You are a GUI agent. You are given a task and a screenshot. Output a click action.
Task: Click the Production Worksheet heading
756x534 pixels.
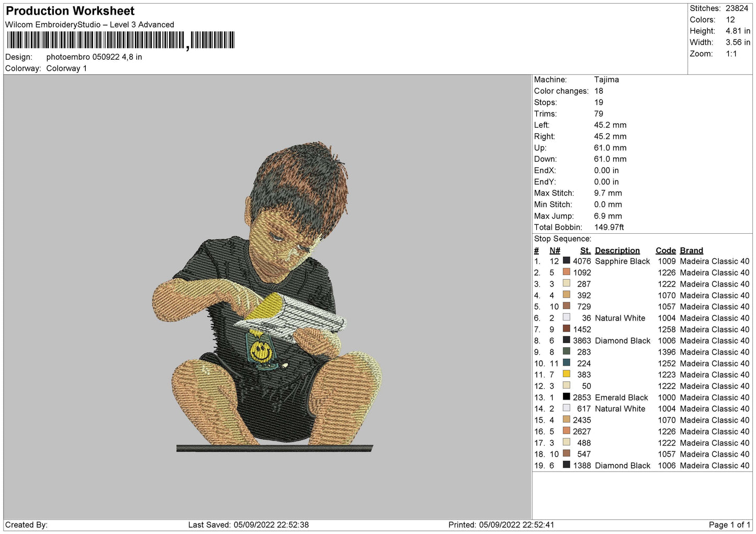pyautogui.click(x=70, y=11)
